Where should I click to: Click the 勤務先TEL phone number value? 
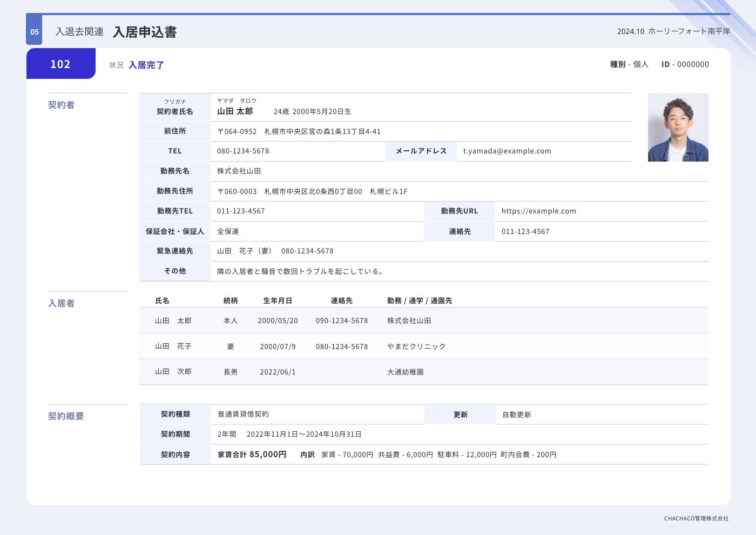coord(241,211)
